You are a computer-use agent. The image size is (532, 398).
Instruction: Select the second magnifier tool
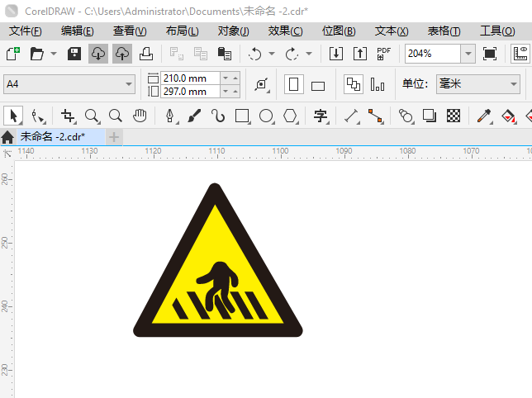click(116, 116)
